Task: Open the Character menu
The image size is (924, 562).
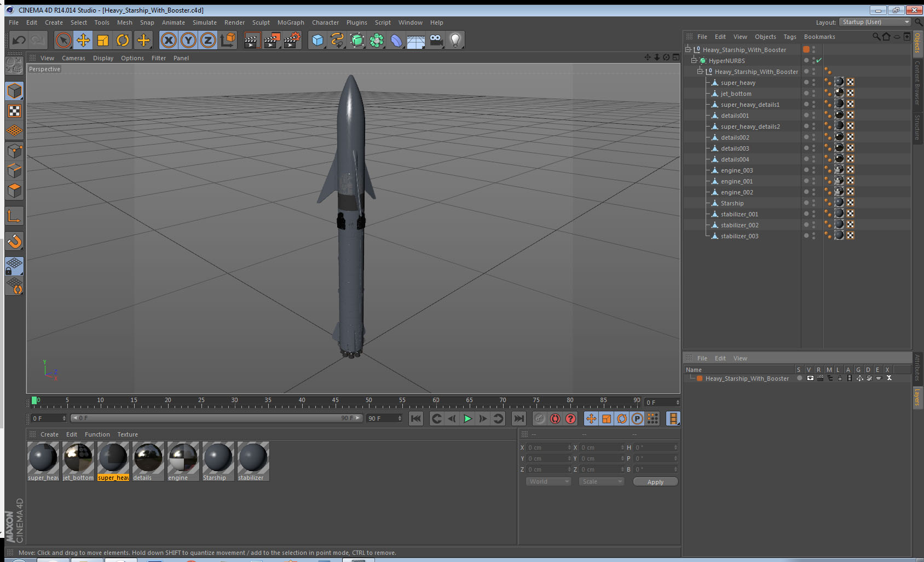Action: pos(325,22)
